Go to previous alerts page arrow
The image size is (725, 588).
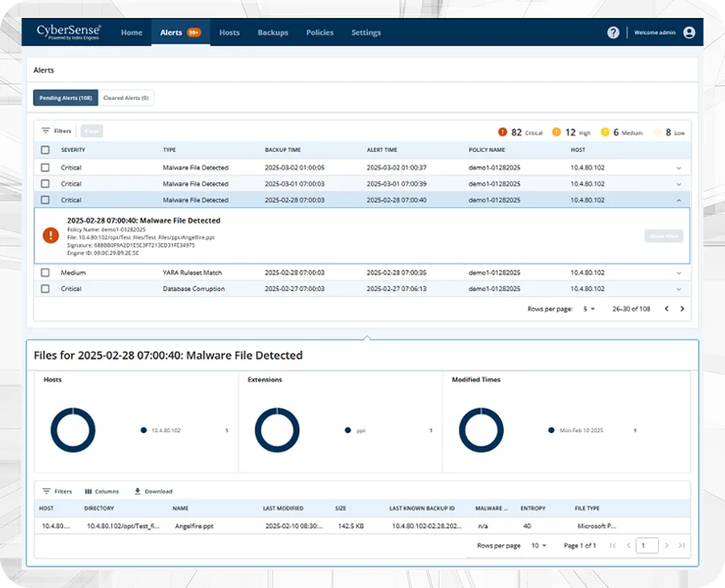tap(666, 309)
